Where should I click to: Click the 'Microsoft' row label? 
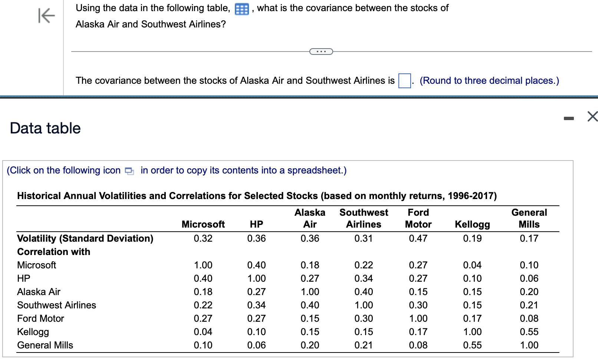37,265
